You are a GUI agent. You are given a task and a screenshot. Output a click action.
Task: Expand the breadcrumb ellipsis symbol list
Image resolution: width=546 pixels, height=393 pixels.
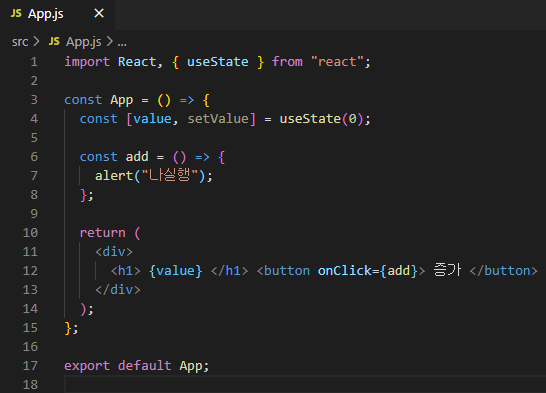[122, 43]
